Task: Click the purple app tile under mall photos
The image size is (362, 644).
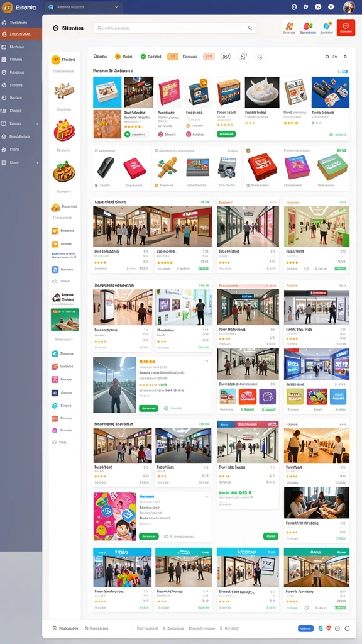Action: 267,397
